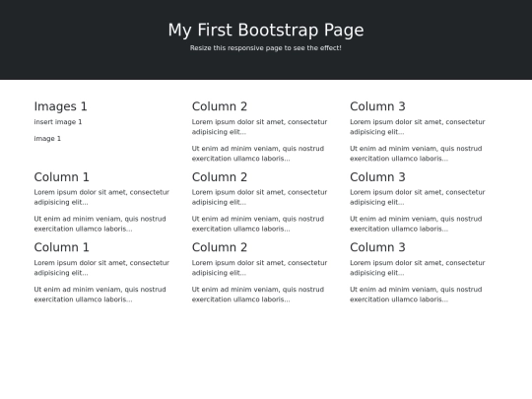The width and height of the screenshot is (532, 399).
Task: Click Lorem ipsum paragraph under bottom Column 3
Action: coord(418,268)
